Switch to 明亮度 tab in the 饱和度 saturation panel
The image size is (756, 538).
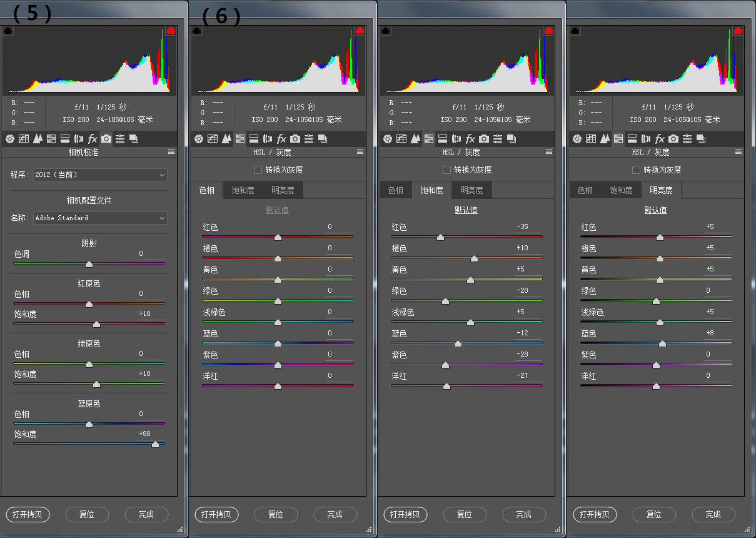(471, 190)
